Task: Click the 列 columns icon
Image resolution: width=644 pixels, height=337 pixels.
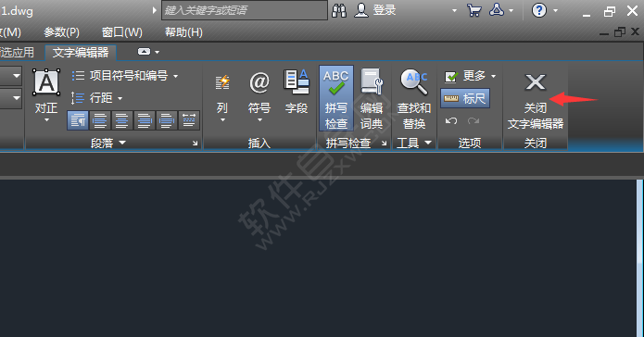Action: tap(222, 82)
